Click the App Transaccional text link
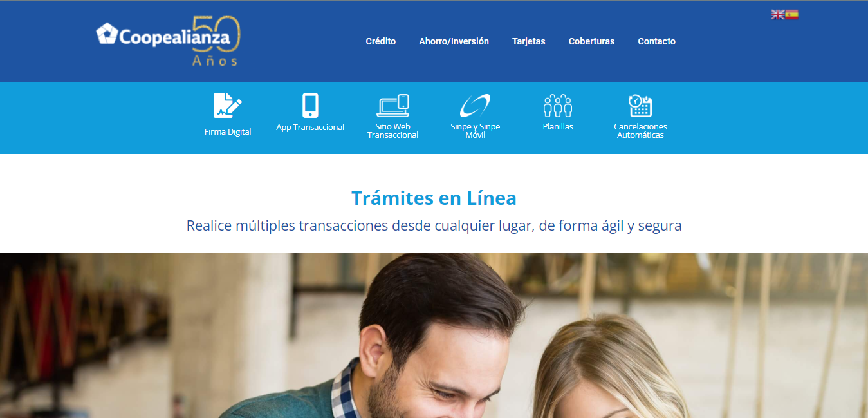This screenshot has width=868, height=418. pos(310,127)
